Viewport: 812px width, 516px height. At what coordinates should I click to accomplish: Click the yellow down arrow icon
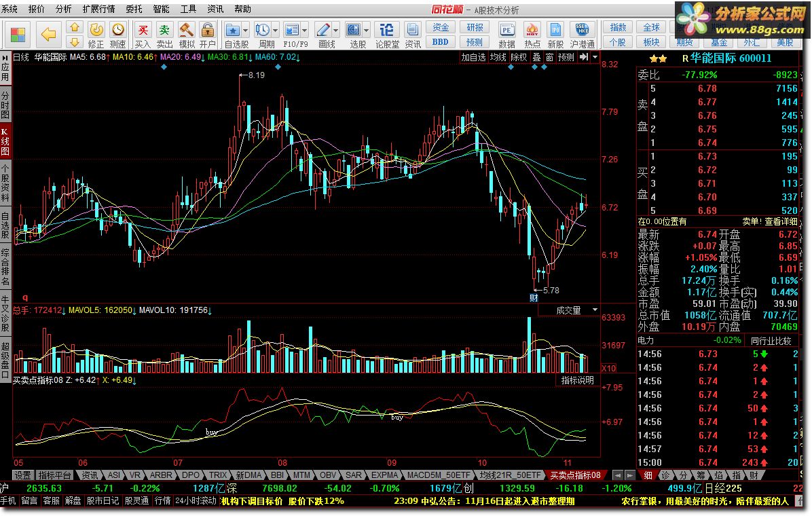click(x=75, y=42)
